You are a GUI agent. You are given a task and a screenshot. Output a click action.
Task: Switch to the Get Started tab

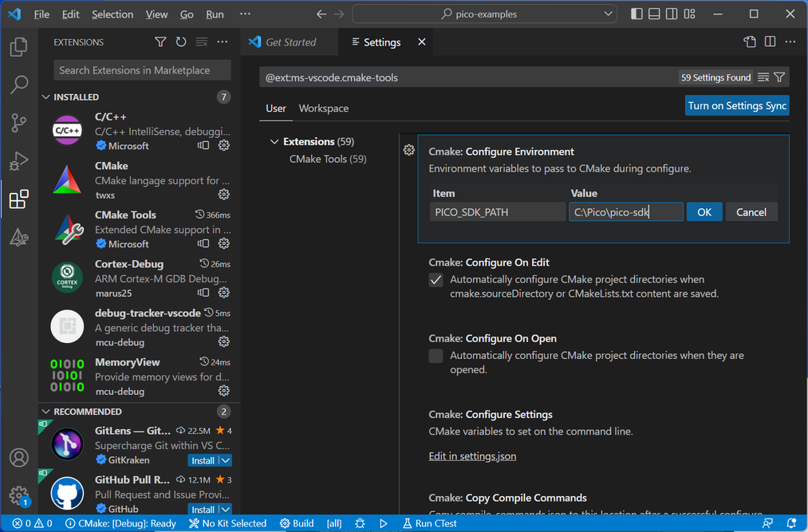290,42
